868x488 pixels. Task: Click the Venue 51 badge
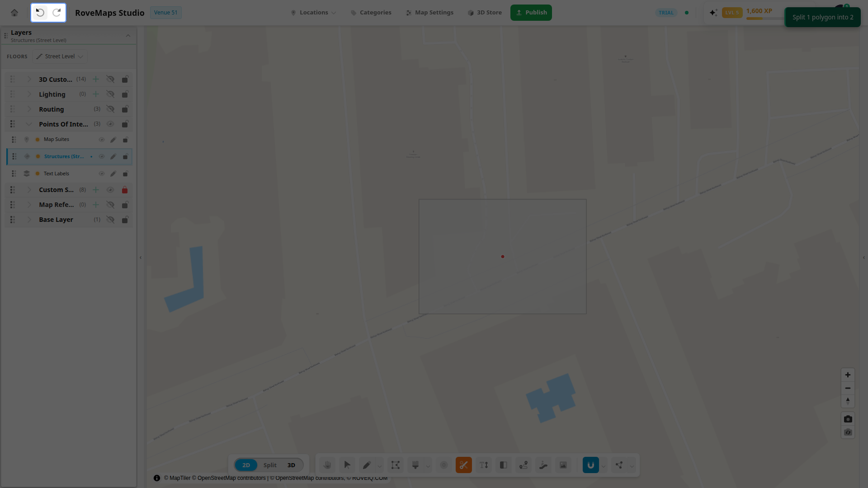(165, 13)
